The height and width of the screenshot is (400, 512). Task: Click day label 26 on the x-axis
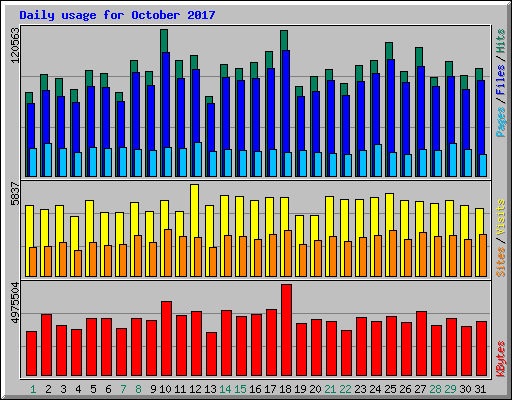click(405, 389)
